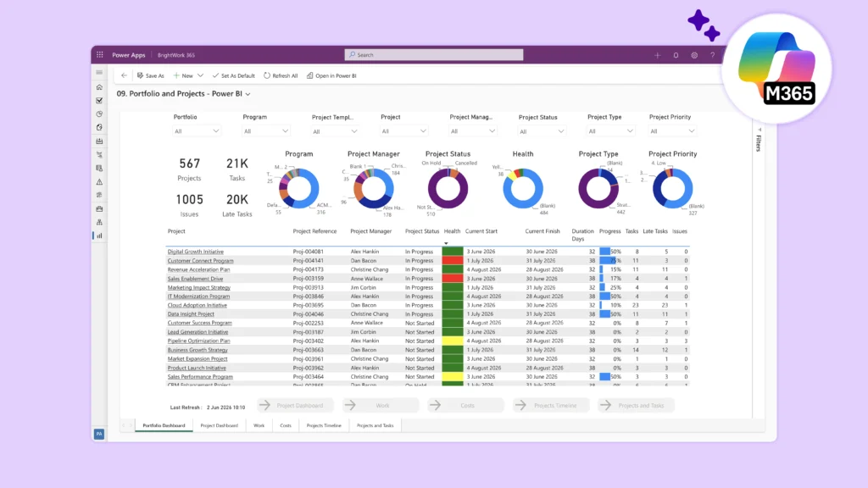Click Save As in the command bar
Screen dimensions: 868x488
pyautogui.click(x=151, y=75)
